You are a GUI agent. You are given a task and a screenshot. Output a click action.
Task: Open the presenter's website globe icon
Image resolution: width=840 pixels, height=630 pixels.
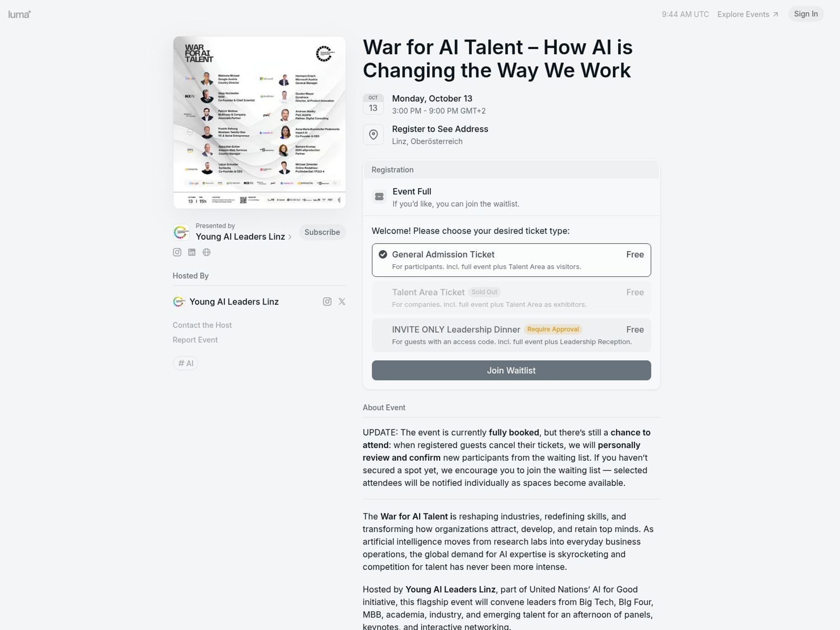(x=206, y=252)
